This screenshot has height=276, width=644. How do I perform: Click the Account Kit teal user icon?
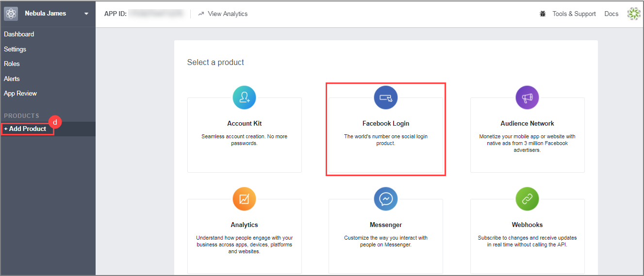244,98
